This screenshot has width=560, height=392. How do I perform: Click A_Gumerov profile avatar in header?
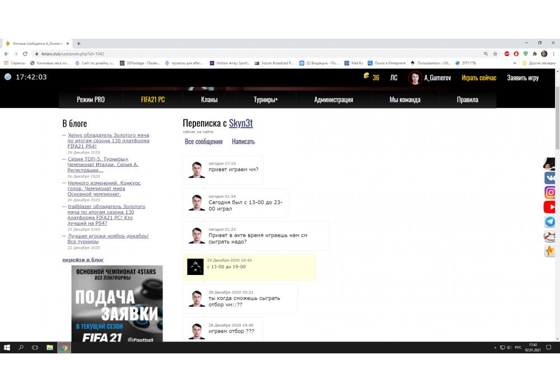pyautogui.click(x=415, y=78)
